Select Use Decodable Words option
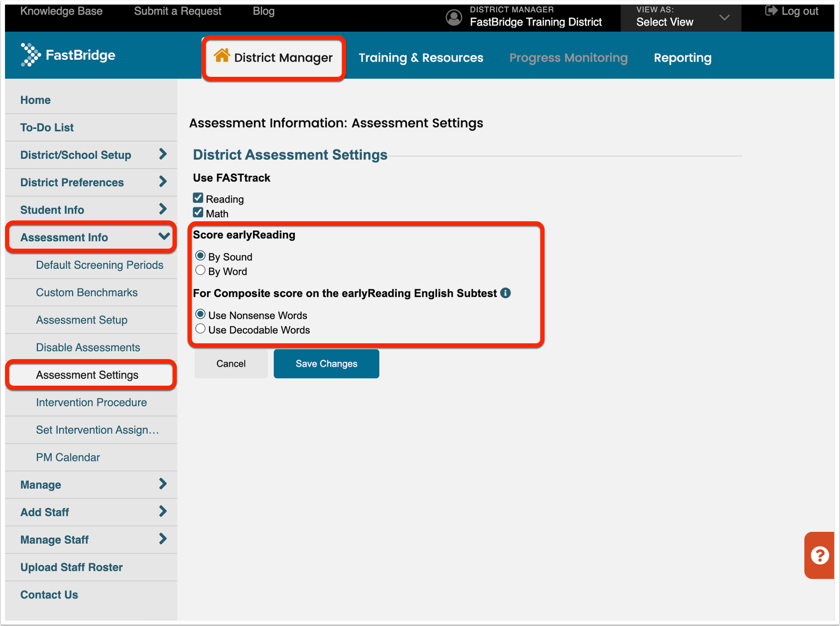This screenshot has height=626, width=840. (200, 329)
